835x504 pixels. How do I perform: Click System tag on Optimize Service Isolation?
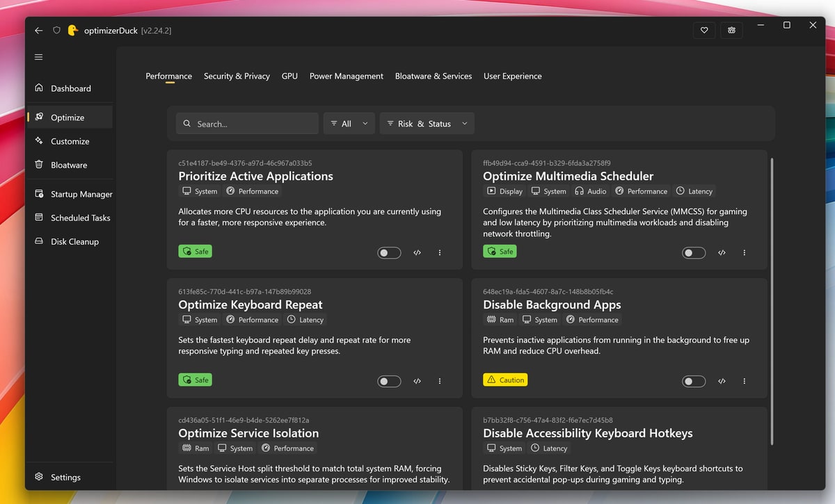(235, 448)
